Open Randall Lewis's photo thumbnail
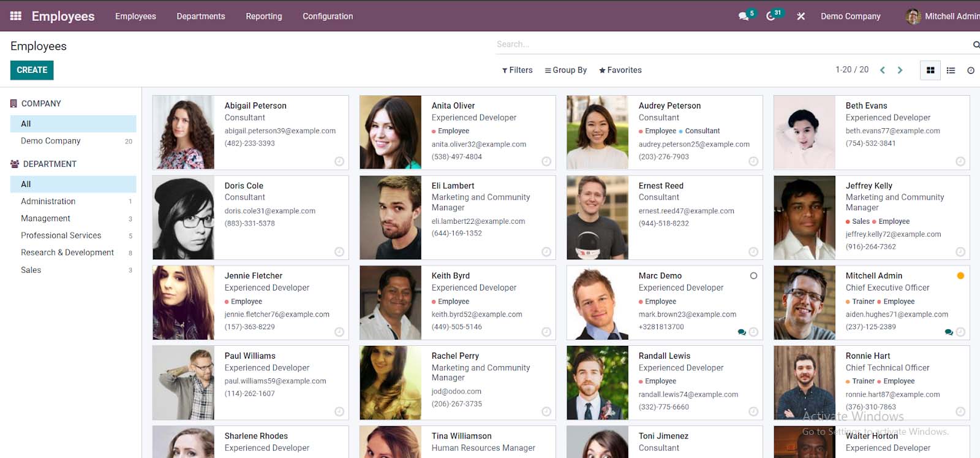 pos(598,383)
